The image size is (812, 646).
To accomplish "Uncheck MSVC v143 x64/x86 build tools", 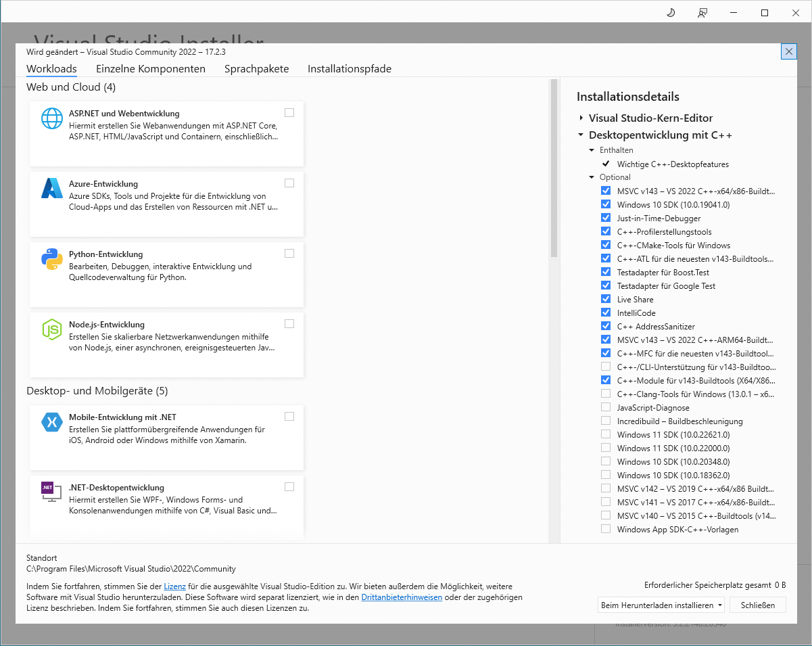I will click(606, 191).
